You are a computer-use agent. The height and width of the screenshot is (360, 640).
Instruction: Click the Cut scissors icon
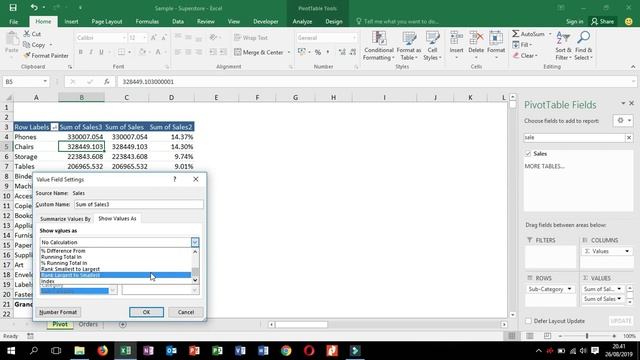27,34
